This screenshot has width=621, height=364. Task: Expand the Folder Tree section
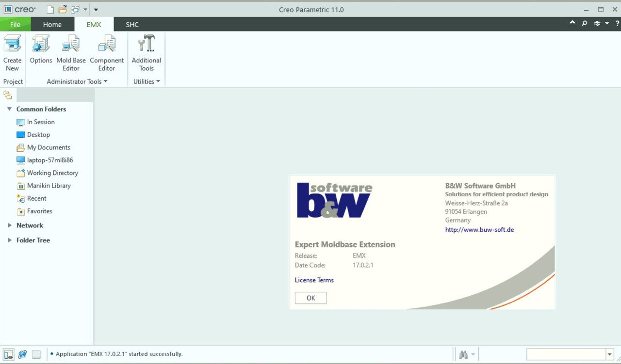click(x=9, y=240)
